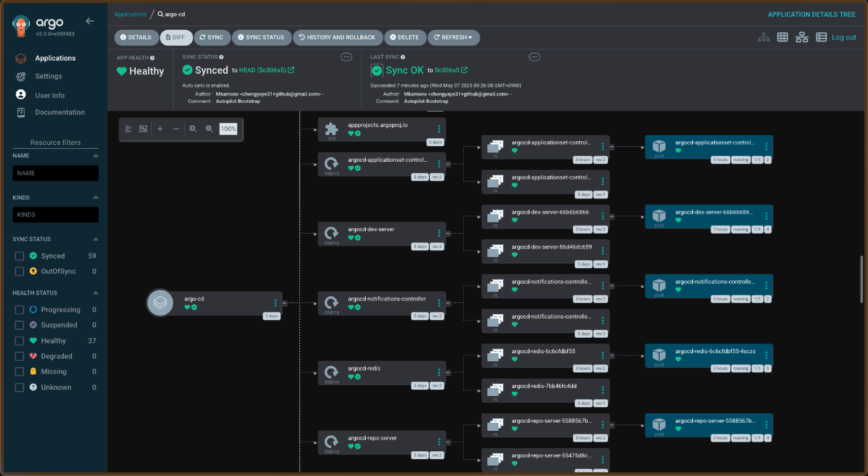Collapse the NAME filter section

(95, 156)
